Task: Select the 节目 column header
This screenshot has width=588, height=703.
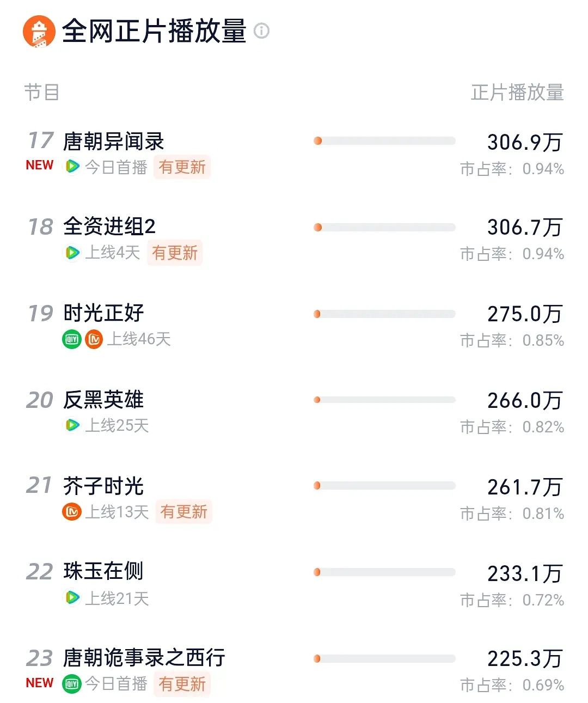Action: coord(41,93)
